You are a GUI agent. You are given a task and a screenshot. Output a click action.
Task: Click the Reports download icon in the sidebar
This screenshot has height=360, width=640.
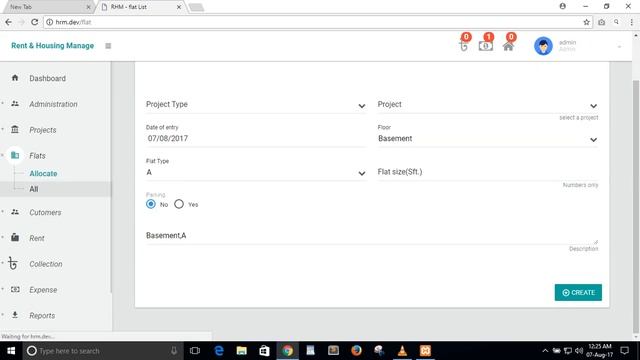click(x=15, y=315)
